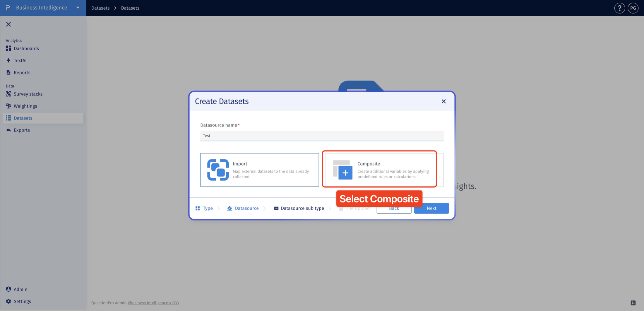Click the Business Intelligence title
Screen dimensions: 644x311
[x=42, y=8]
